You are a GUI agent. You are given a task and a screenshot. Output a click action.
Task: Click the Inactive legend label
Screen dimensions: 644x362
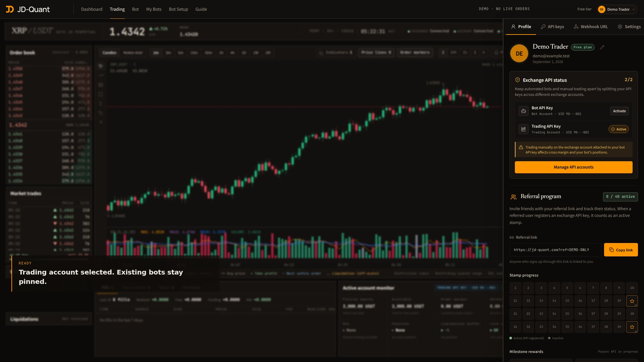[x=557, y=338]
